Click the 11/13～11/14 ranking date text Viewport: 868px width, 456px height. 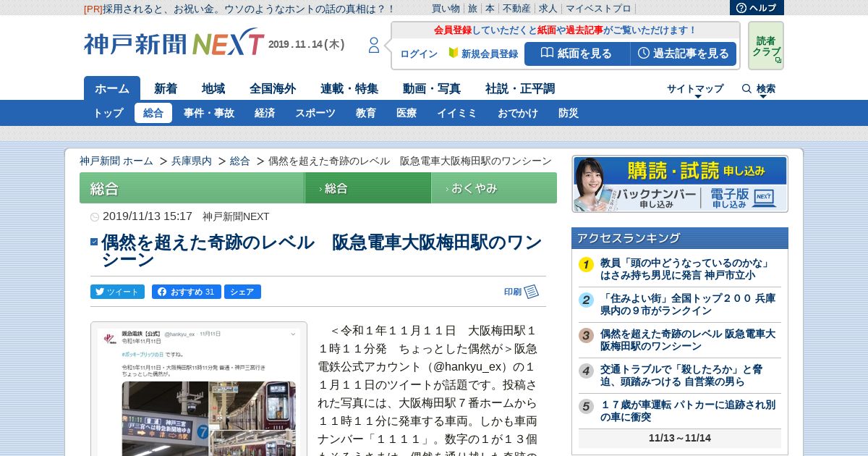pos(680,438)
